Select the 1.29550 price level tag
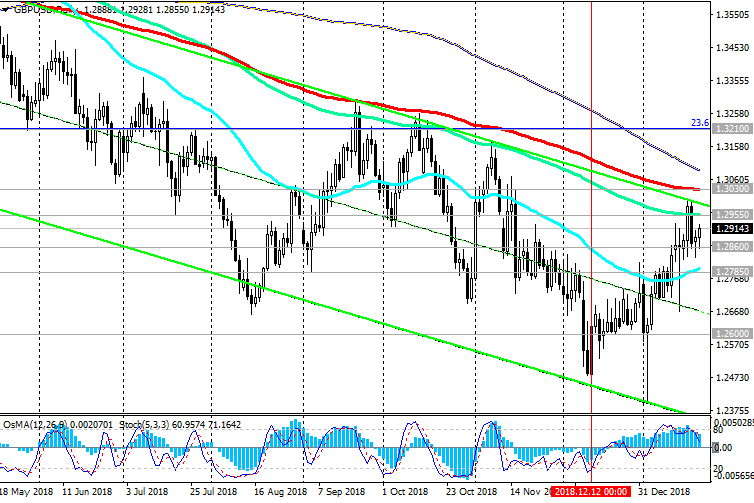The width and height of the screenshot is (754, 503). (x=732, y=215)
